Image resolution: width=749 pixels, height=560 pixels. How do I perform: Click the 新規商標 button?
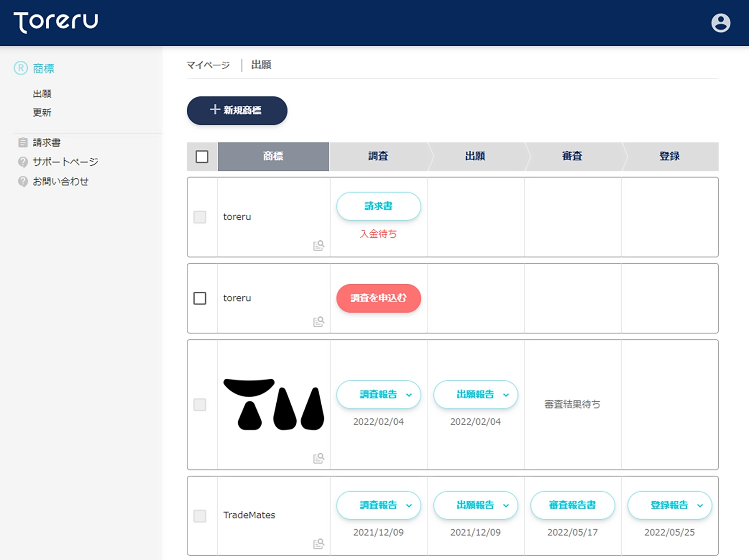click(x=237, y=111)
